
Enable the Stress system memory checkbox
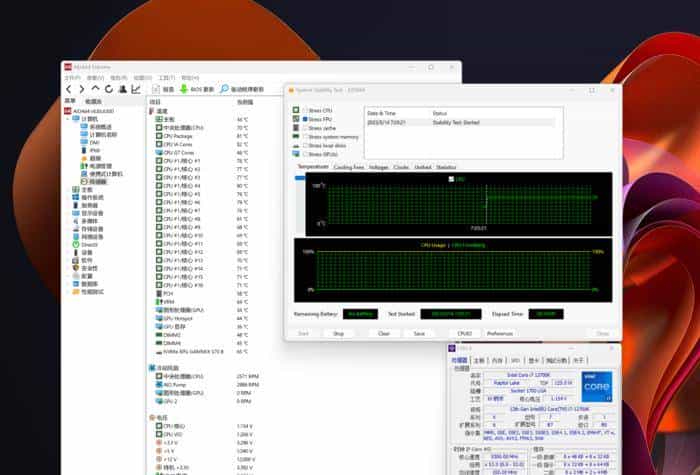[x=305, y=137]
